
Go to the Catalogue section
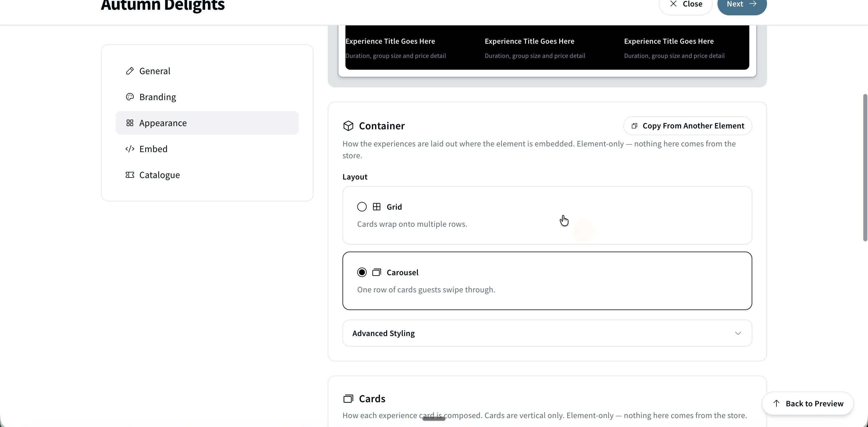tap(207, 175)
